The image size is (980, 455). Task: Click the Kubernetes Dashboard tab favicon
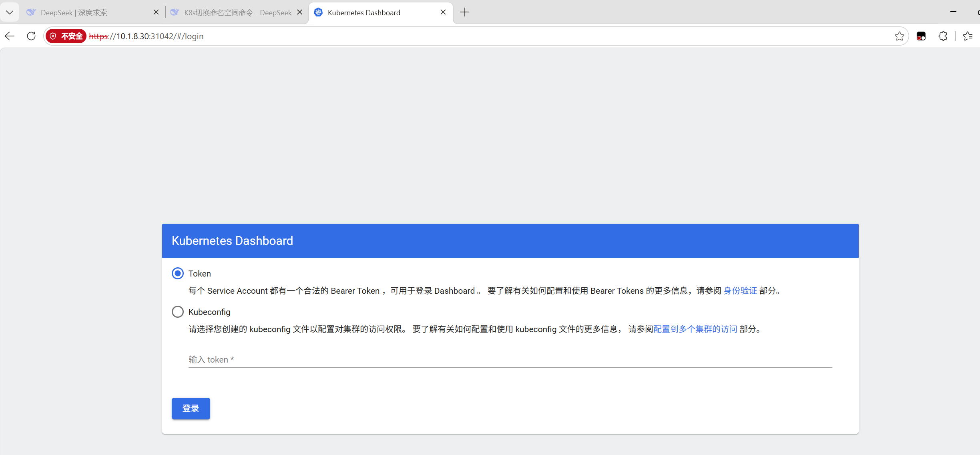pos(318,12)
